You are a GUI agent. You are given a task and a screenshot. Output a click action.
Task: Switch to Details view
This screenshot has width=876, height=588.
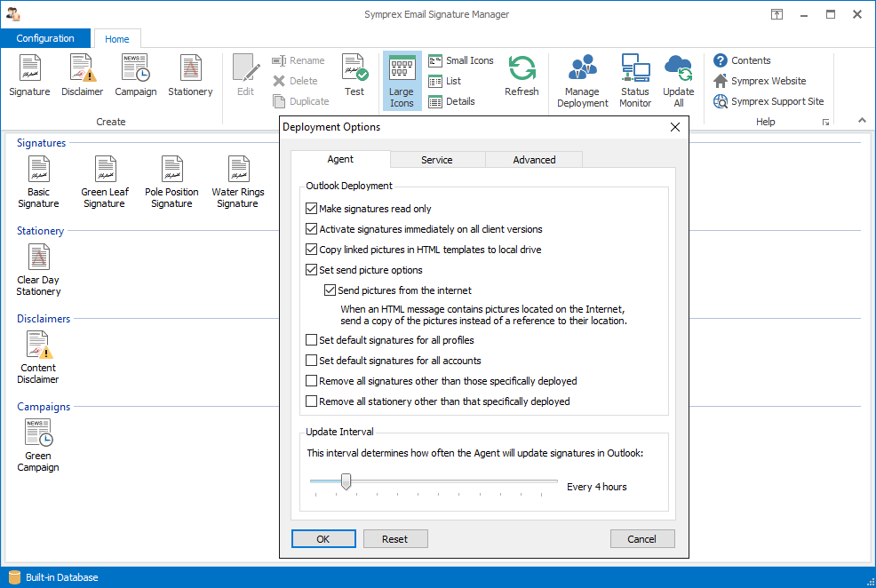click(451, 101)
